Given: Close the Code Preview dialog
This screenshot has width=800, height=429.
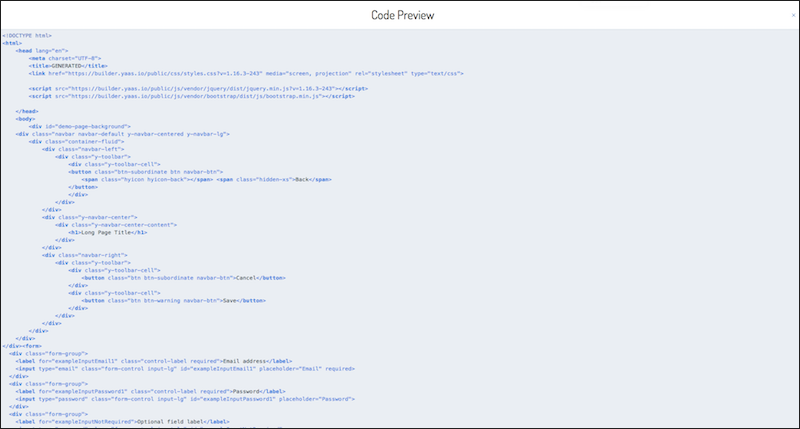Looking at the screenshot, I should (793, 15).
